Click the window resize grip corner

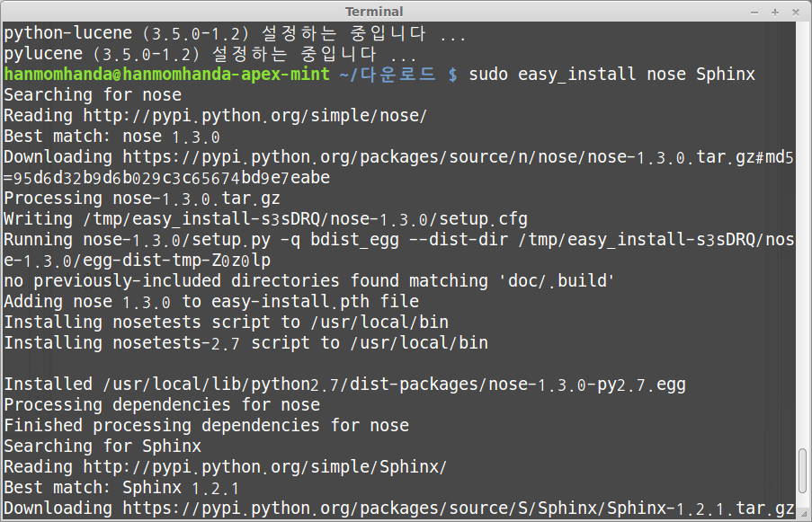(x=804, y=514)
